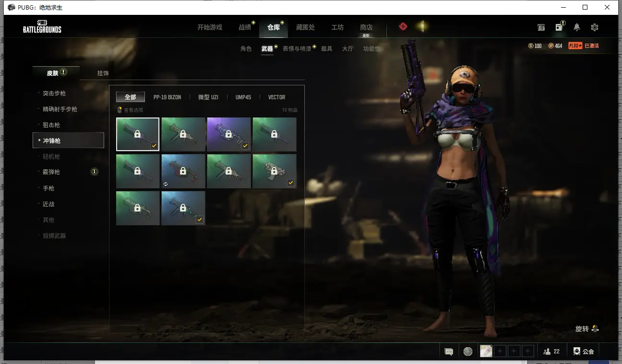Click the orange PLUS+ badge
The height and width of the screenshot is (364, 622).
pyautogui.click(x=575, y=46)
